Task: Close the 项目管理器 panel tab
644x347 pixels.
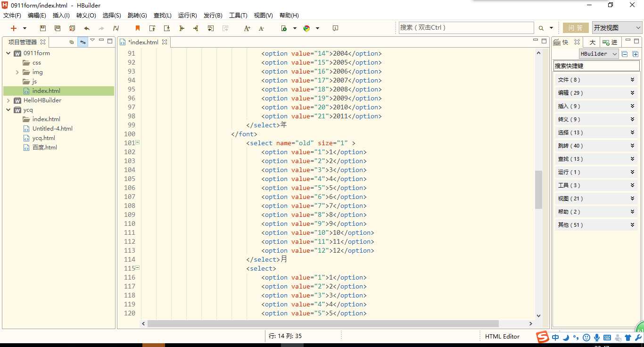Action: coord(43,42)
